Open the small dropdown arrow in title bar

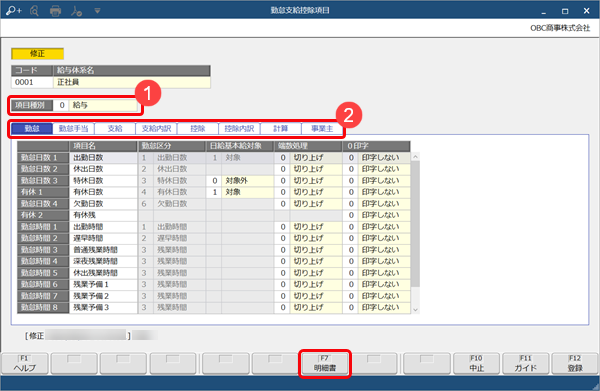click(97, 11)
